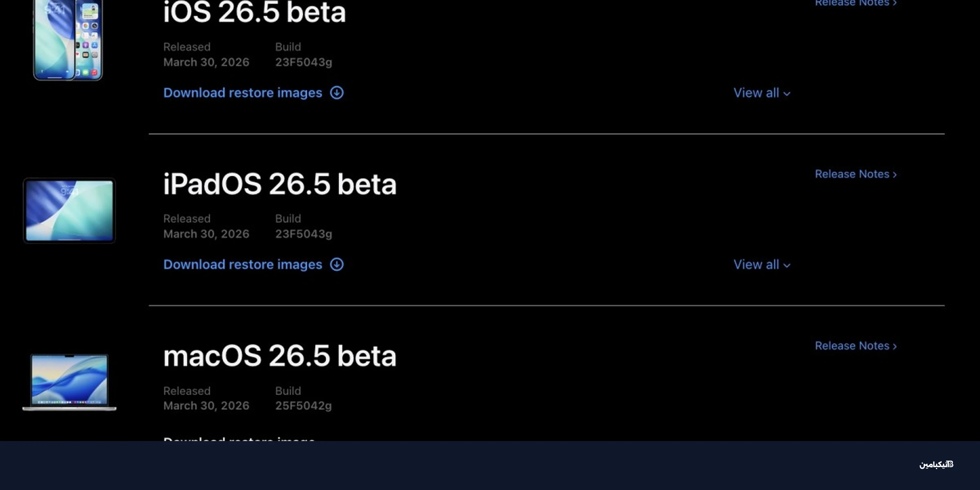Click the build number 23F5043g for iOS
The image size is (980, 490).
click(x=303, y=62)
